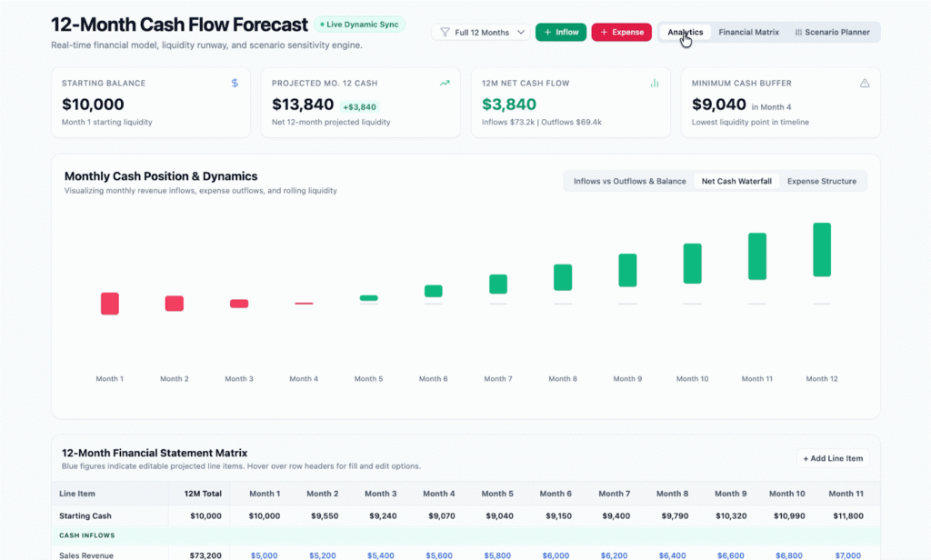
Task: Add a new Expense entry
Action: pos(621,32)
